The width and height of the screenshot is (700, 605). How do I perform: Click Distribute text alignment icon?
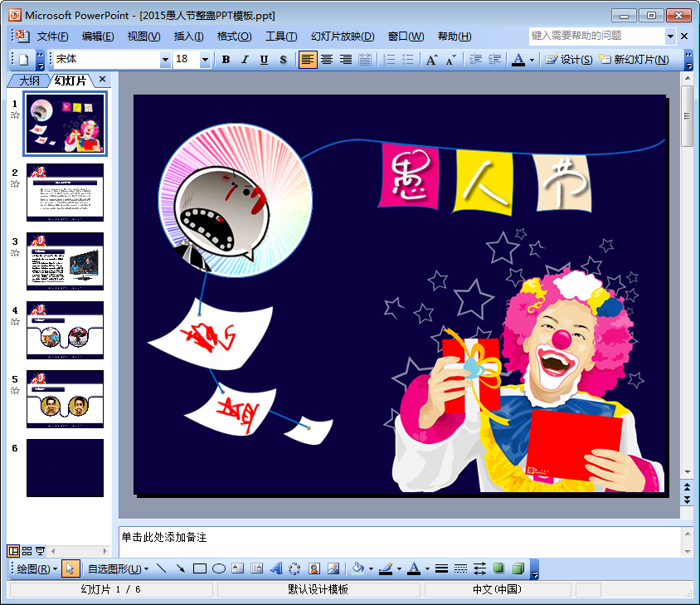click(365, 60)
